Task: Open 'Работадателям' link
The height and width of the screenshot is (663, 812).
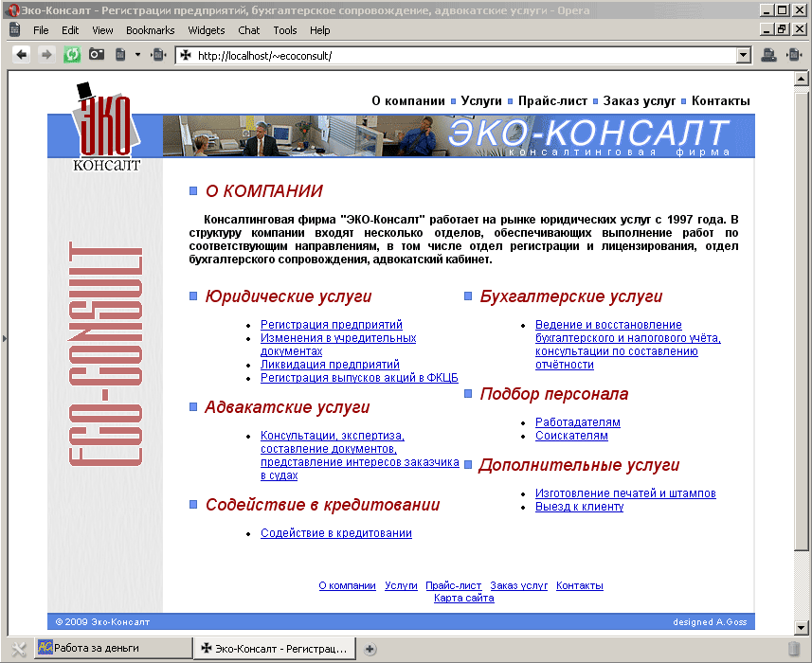Action: coord(577,422)
